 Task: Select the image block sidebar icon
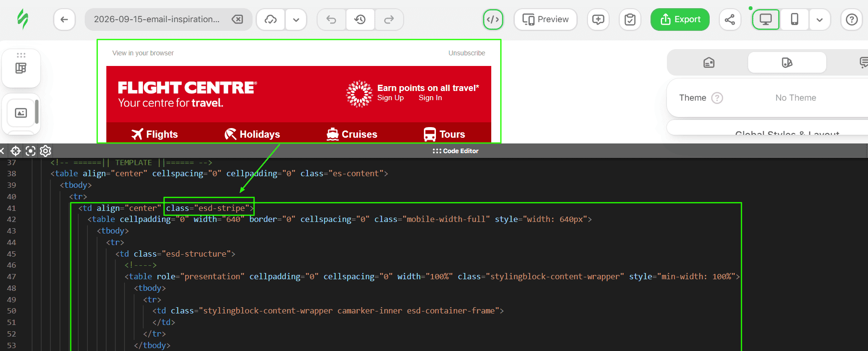click(x=21, y=113)
